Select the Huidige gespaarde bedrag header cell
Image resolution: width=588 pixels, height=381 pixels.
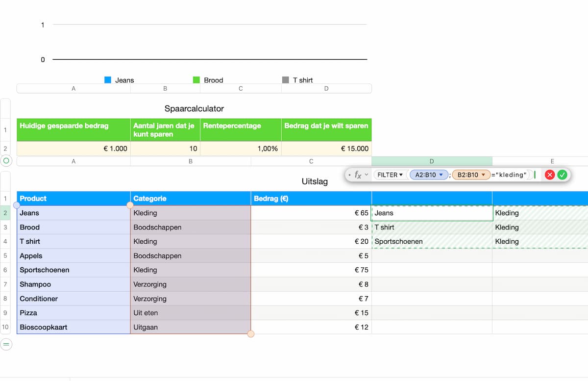73,130
